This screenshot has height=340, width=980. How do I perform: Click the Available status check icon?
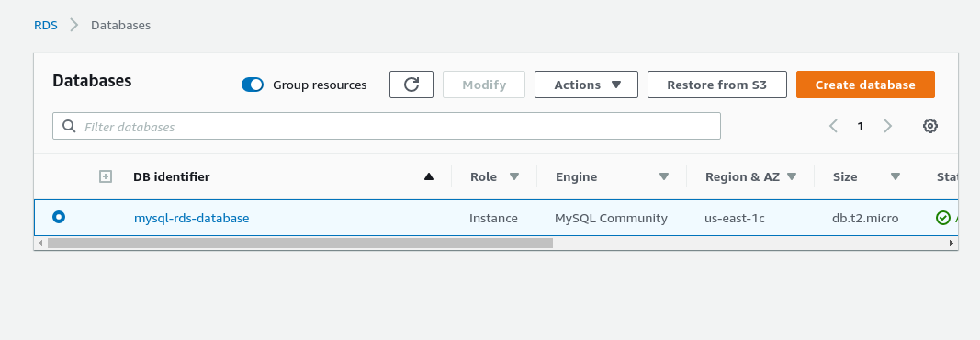coord(943,218)
